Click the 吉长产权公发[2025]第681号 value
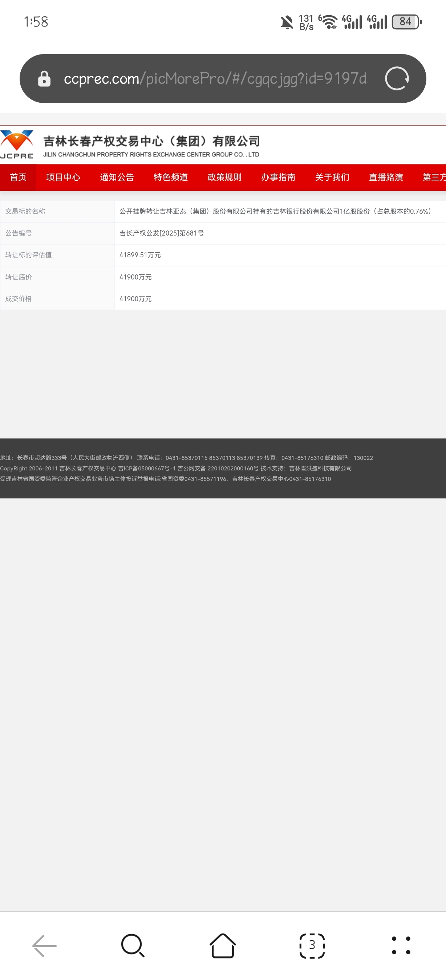The height and width of the screenshot is (980, 446). [161, 233]
